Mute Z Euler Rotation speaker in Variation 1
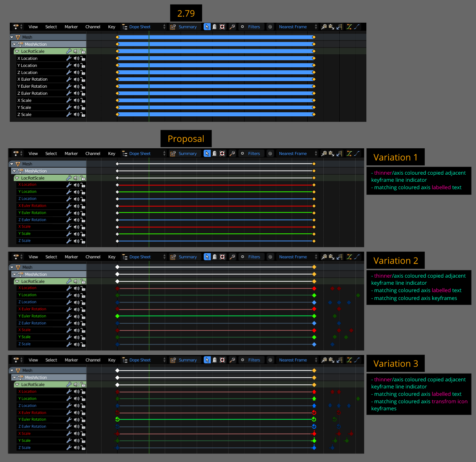 click(x=76, y=220)
